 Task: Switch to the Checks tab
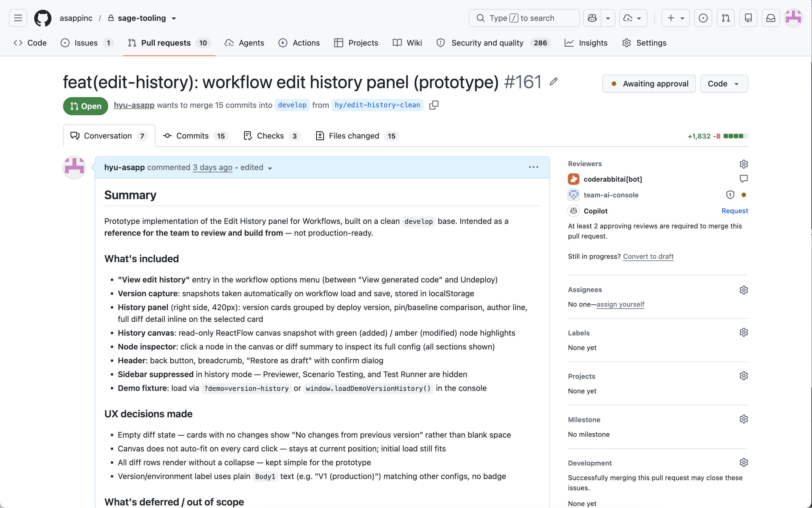[x=272, y=136]
